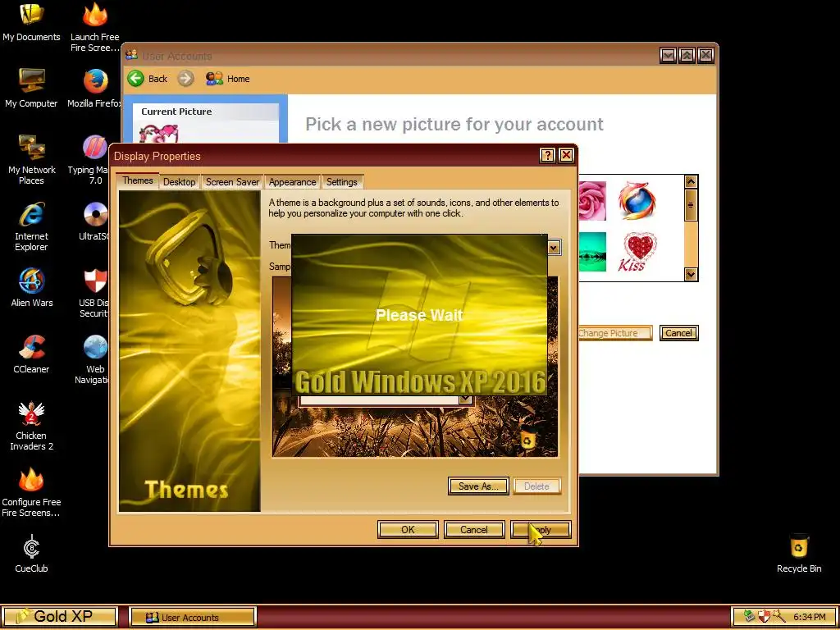
Task: Go Home in User Accounts toolbar
Action: point(228,79)
